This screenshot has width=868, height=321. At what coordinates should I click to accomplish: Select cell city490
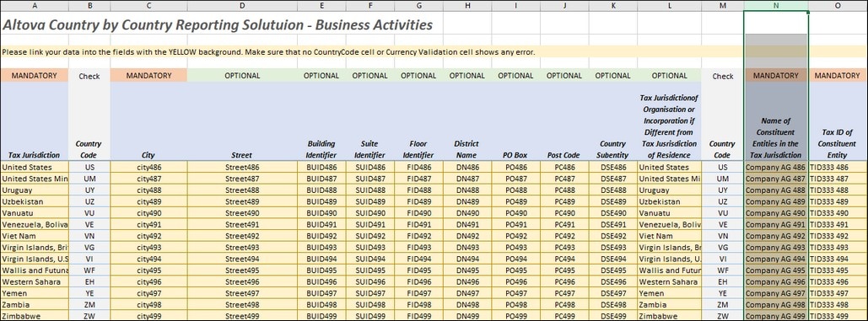coord(148,212)
